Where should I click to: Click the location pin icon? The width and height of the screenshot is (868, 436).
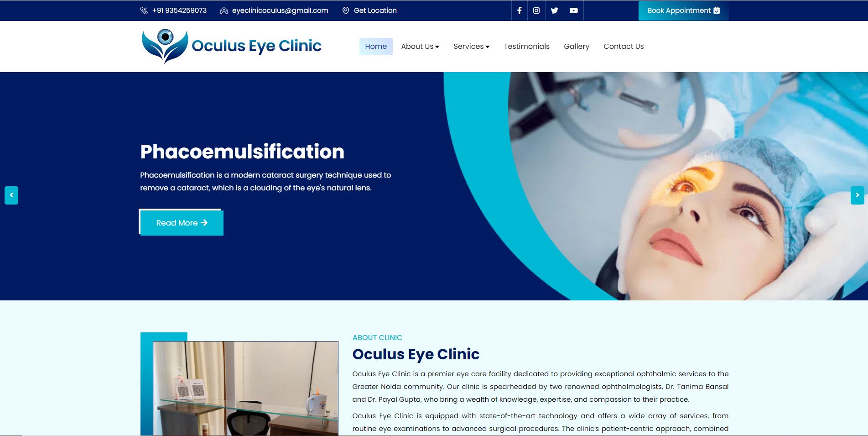(x=346, y=11)
